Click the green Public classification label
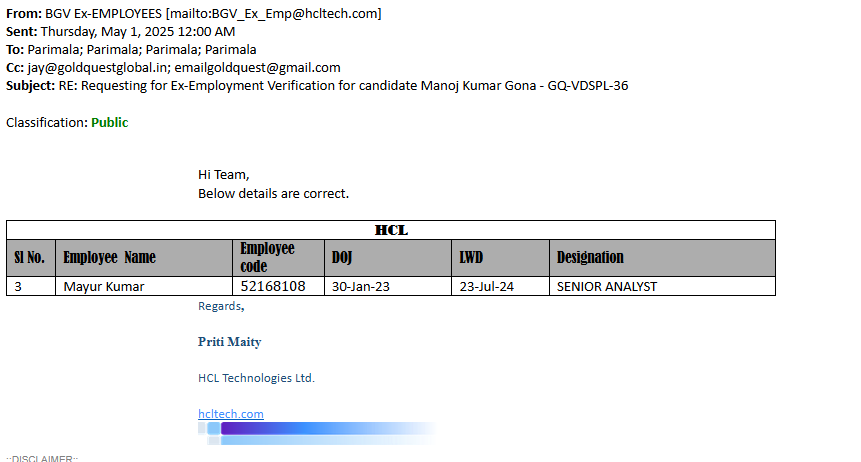Viewport: 861px width, 462px height. pyautogui.click(x=109, y=123)
